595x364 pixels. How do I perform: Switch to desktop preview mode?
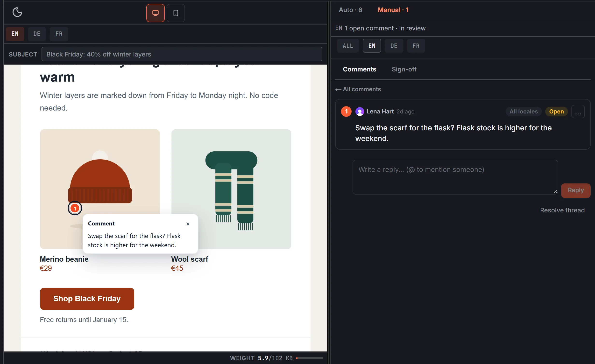155,13
